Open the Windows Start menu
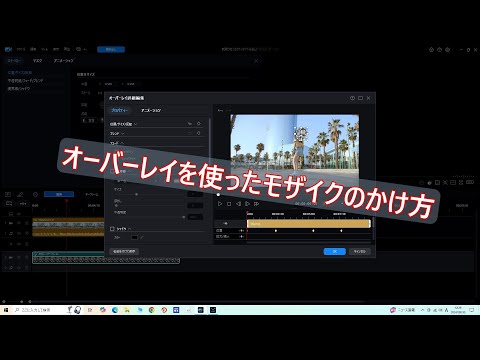480x360 pixels. [x=6, y=310]
